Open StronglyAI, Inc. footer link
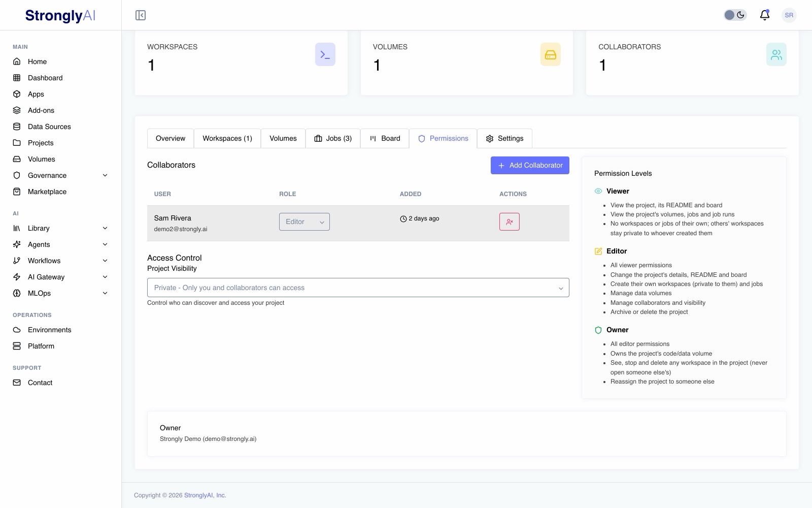 coord(205,495)
